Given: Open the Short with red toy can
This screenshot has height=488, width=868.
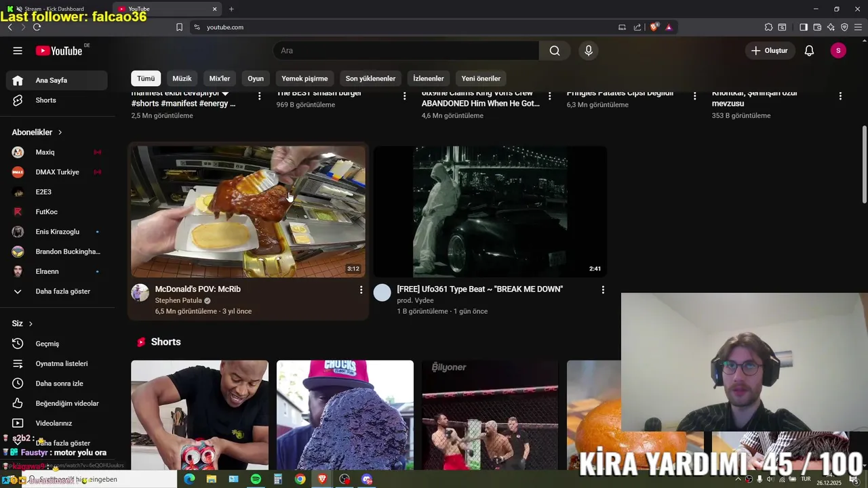Looking at the screenshot, I should (199, 415).
